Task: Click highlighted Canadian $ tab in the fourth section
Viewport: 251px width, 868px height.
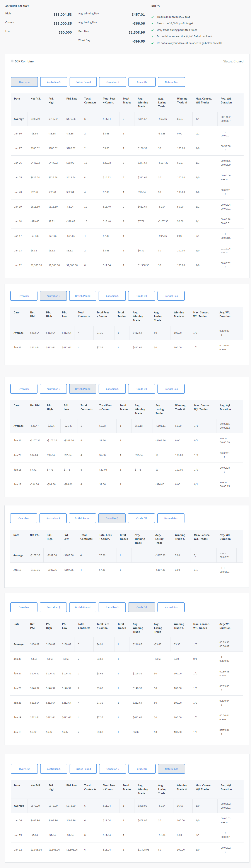Action: point(112,518)
